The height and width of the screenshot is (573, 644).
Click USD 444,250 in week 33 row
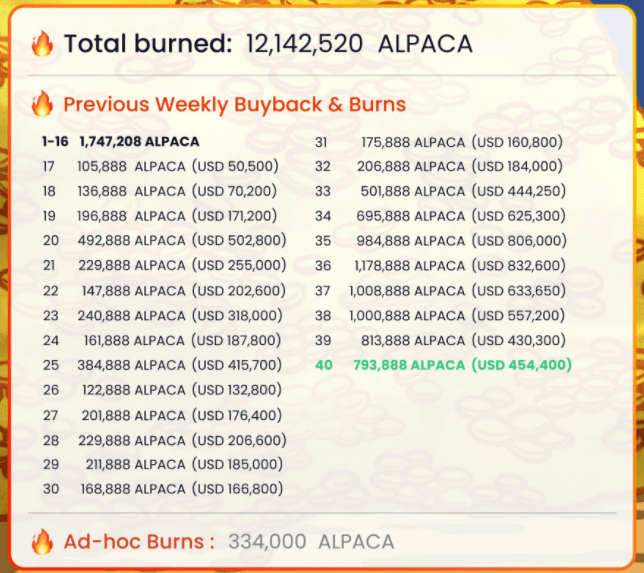click(519, 191)
